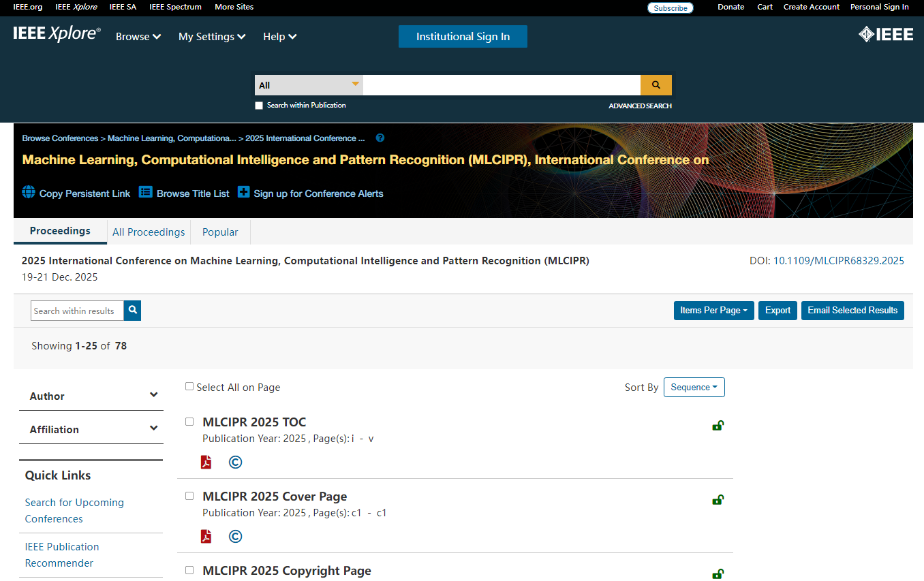Switch to the All Proceedings tab
This screenshot has width=924, height=581.
point(149,232)
